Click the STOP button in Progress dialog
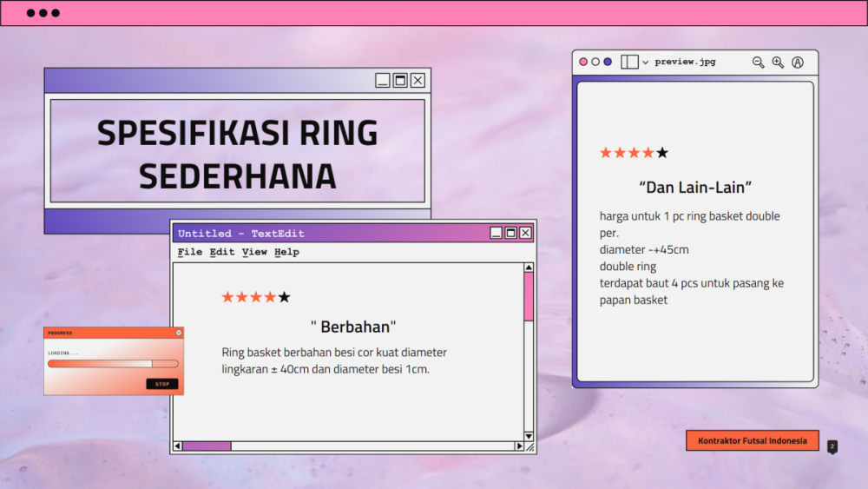Viewport: 868px width, 489px height. pos(162,384)
